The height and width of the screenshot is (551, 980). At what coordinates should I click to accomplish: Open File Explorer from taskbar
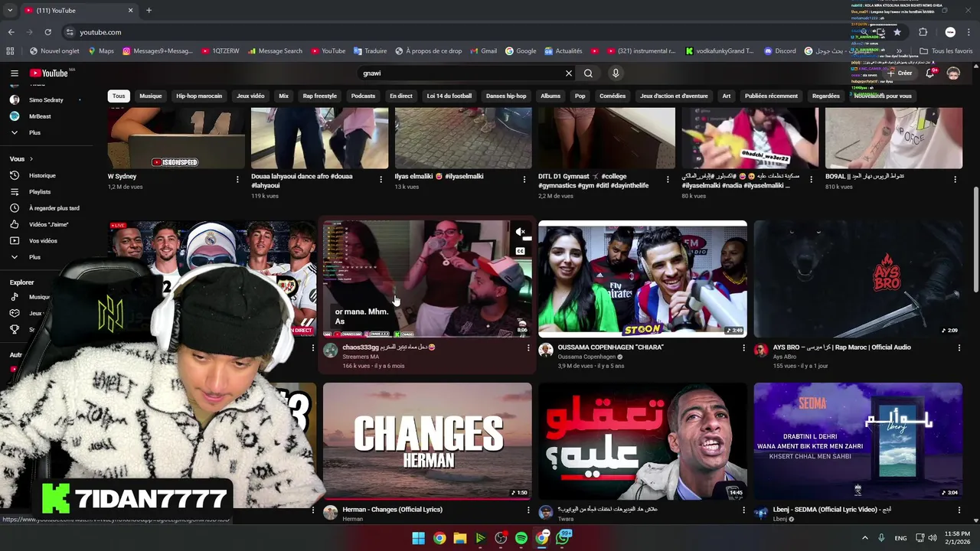(x=459, y=538)
